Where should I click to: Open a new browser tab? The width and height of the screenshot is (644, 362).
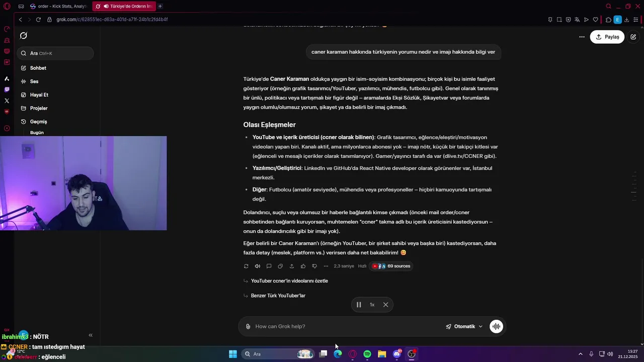click(160, 6)
